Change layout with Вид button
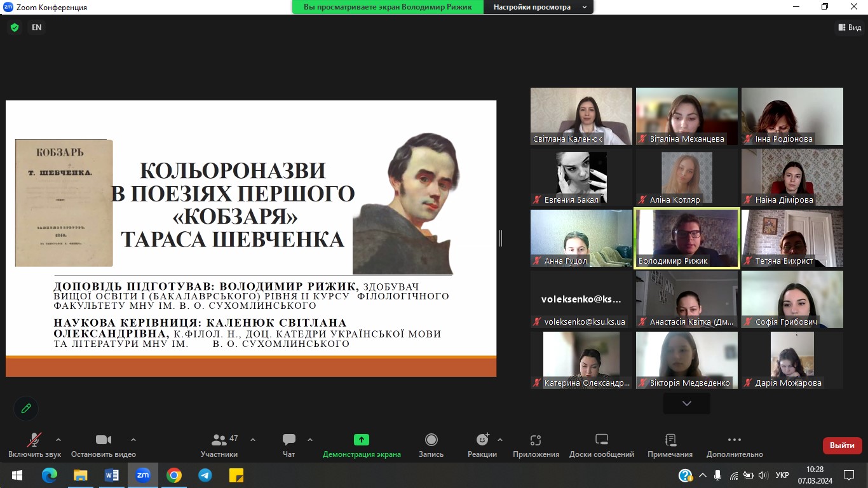 [850, 27]
